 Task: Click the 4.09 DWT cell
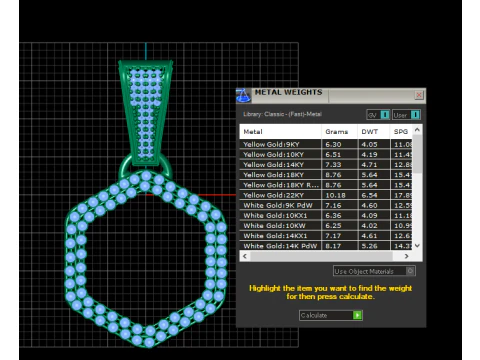coord(374,216)
